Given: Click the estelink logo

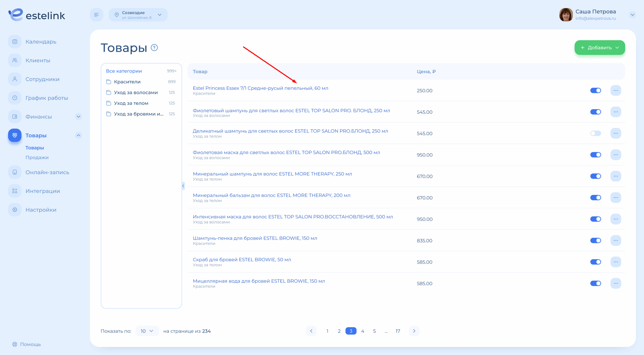Looking at the screenshot, I should (x=37, y=15).
